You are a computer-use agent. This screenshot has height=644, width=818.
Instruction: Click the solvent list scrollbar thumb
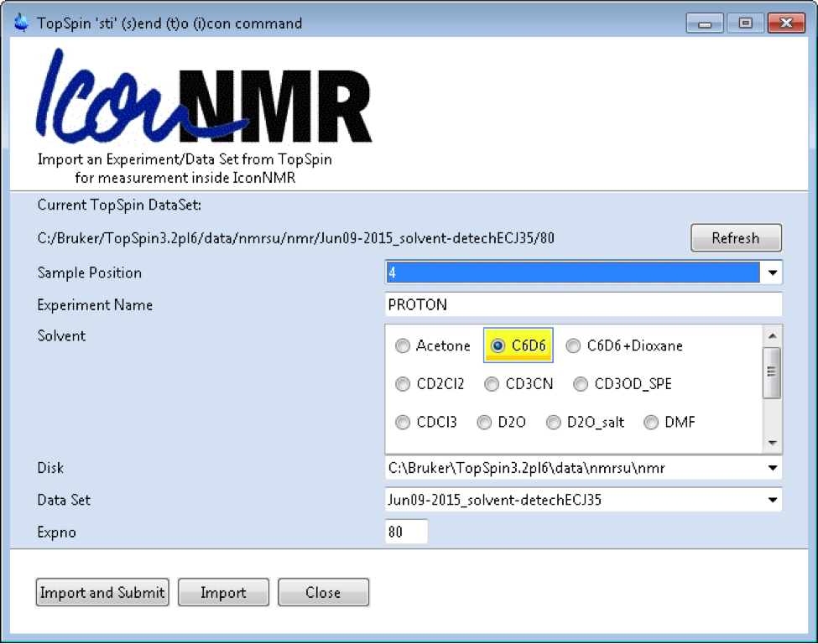(x=772, y=372)
